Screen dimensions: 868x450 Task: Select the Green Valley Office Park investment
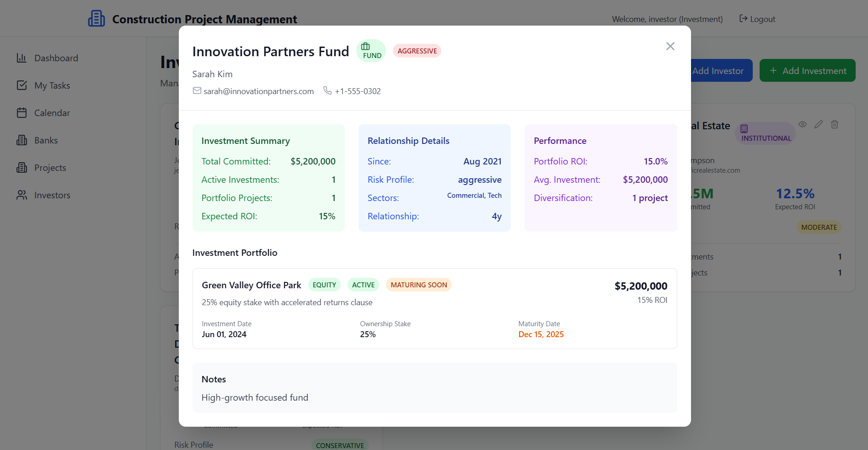pyautogui.click(x=252, y=285)
